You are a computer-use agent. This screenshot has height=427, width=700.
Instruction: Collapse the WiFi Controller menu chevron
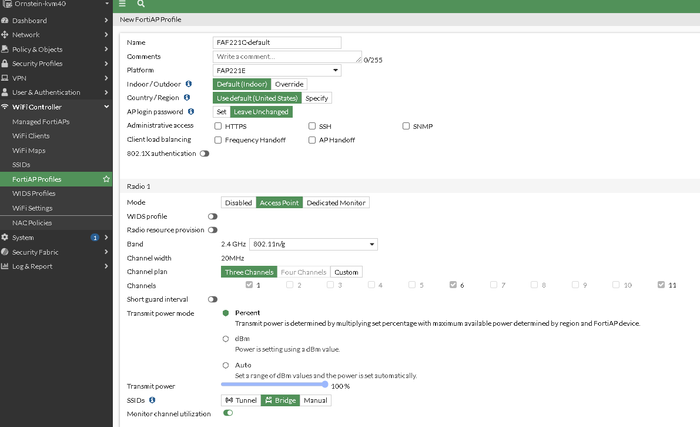click(106, 107)
